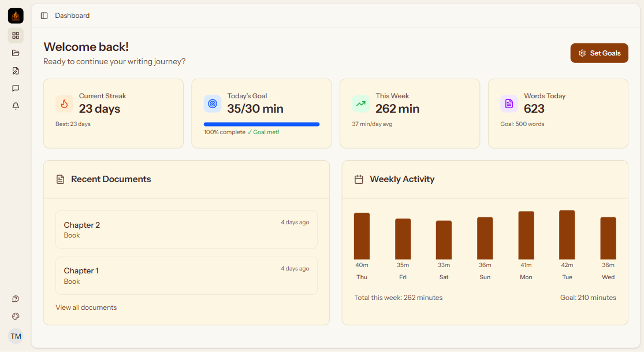Viewport: 644px width, 352px height.
Task: Click the TM user avatar
Action: [16, 336]
